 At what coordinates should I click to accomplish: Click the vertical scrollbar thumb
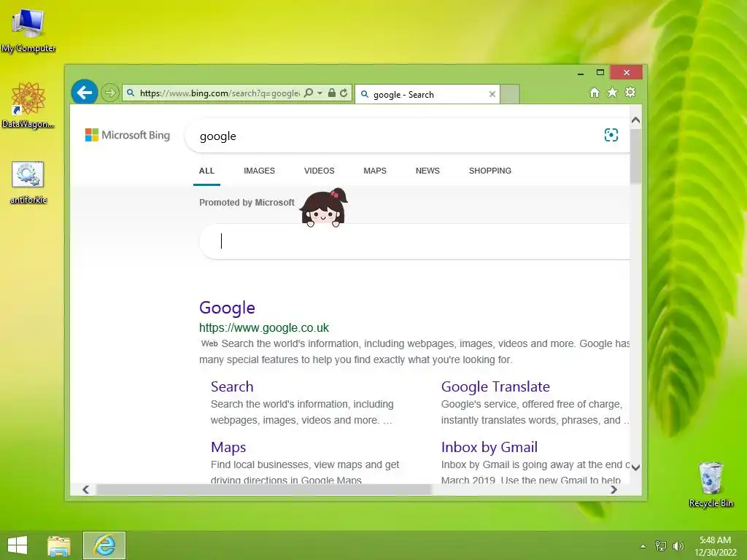point(635,156)
